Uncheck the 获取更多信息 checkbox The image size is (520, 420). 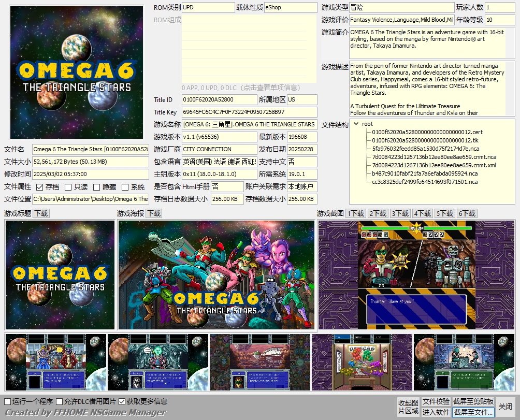[122, 401]
